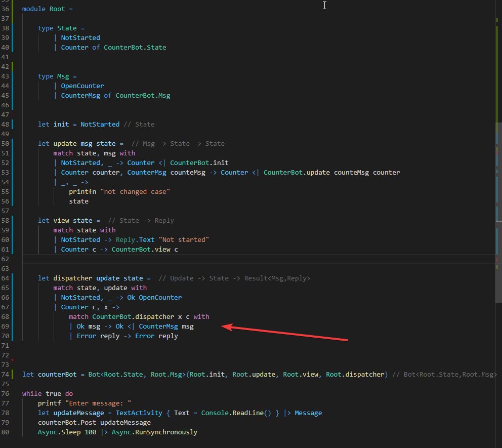Image resolution: width=502 pixels, height=448 pixels.
Task: Click the vertical scrollbar on the right edge
Action: coord(498,152)
